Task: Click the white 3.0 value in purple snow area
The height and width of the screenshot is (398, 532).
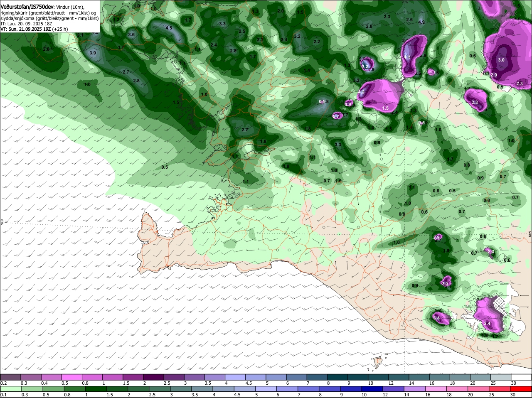Action: (x=501, y=60)
